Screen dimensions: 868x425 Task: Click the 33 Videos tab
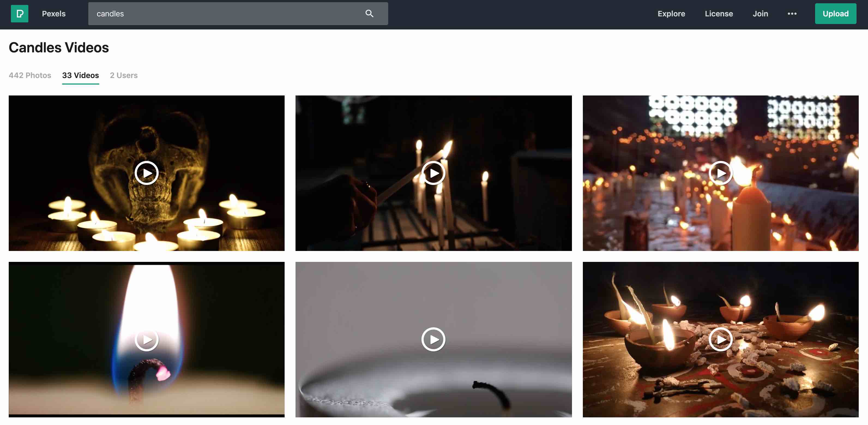coord(80,75)
